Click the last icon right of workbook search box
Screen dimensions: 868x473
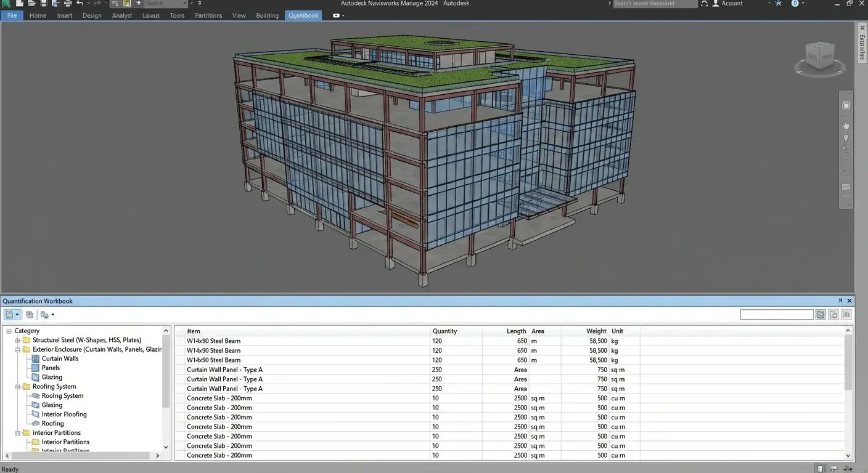click(846, 315)
